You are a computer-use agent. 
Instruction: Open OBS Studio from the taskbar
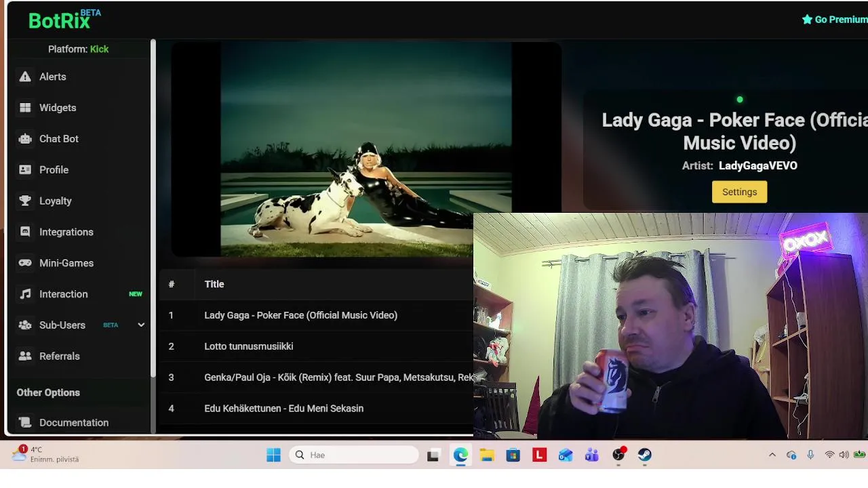click(x=618, y=455)
